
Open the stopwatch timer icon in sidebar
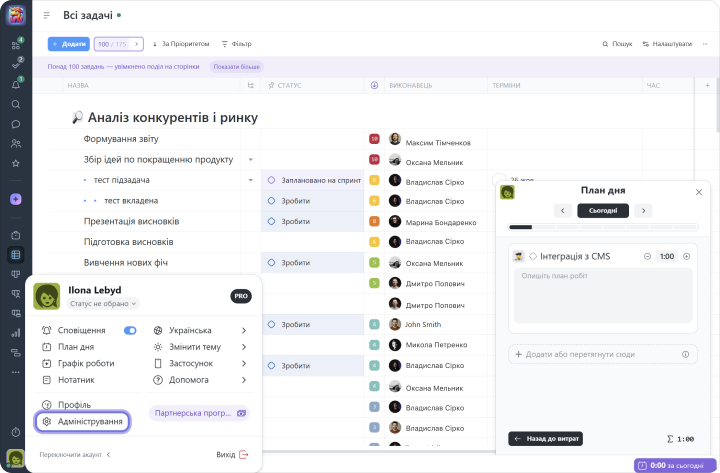pos(15,431)
